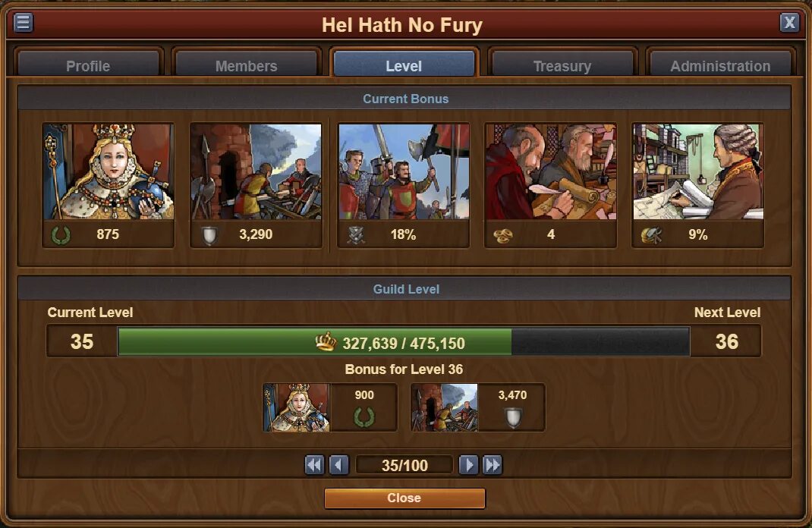Click the orange Close button
Image resolution: width=812 pixels, height=528 pixels.
point(404,498)
